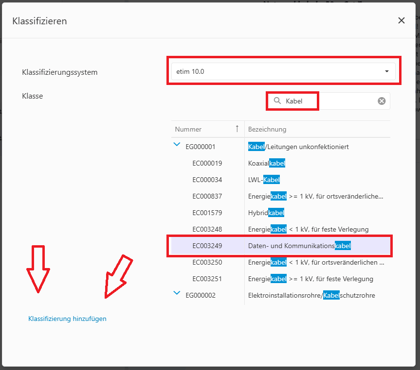This screenshot has width=420, height=370.
Task: Select class EC001579 Hybridkabel
Action: pos(281,213)
